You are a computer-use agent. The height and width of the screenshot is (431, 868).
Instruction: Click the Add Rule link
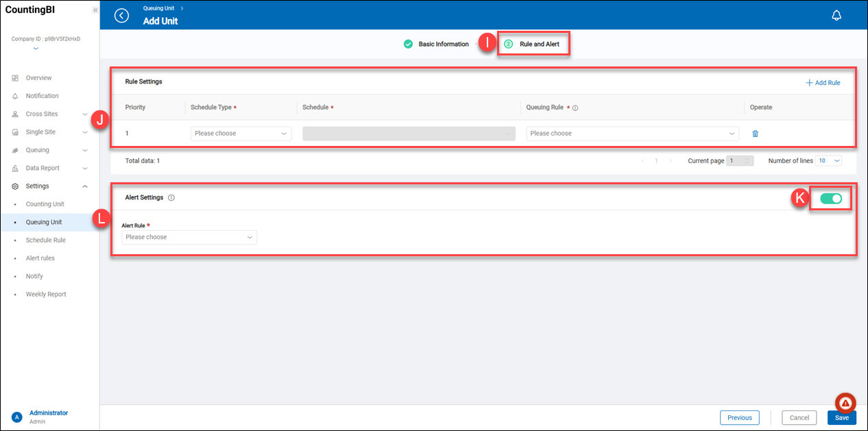tap(823, 83)
